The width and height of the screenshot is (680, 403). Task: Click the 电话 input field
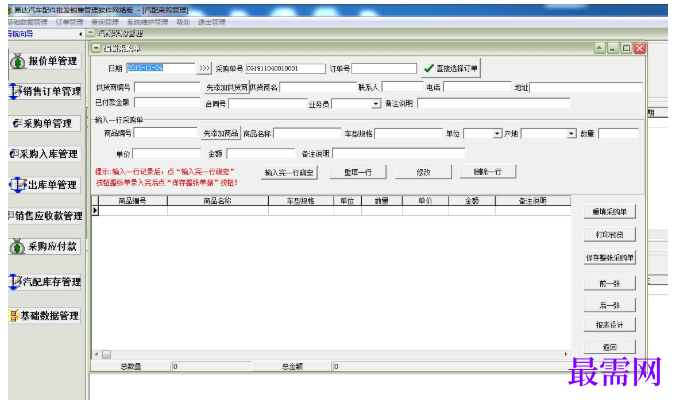(x=477, y=87)
